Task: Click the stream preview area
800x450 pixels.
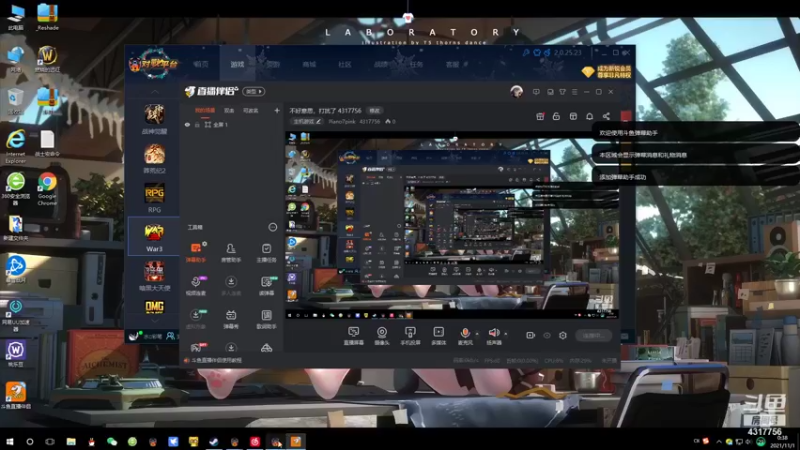Action: click(452, 225)
